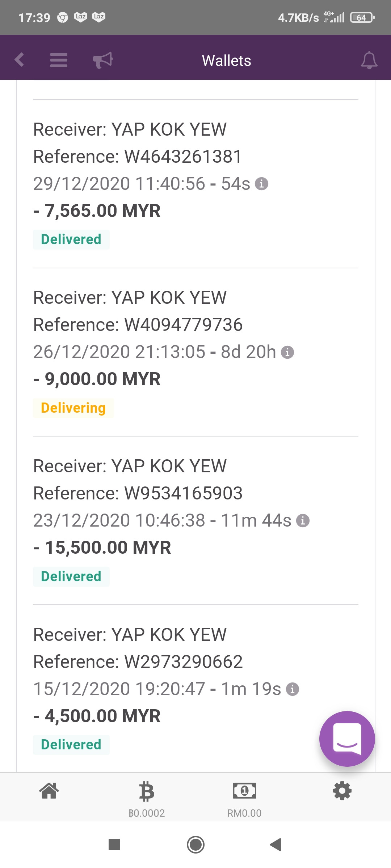Open the live chat bubble
This screenshot has width=391, height=868.
347,739
